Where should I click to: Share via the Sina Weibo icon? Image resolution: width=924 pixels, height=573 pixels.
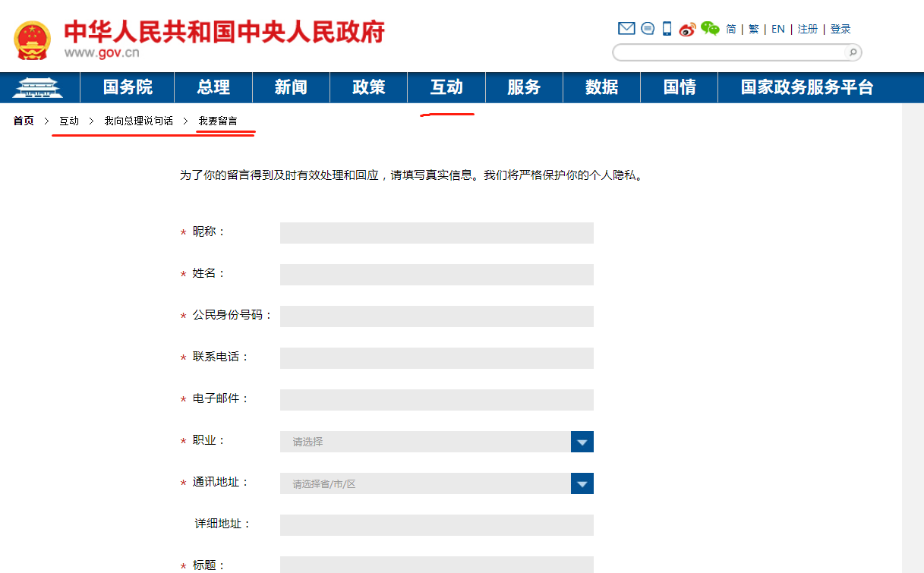[687, 30]
